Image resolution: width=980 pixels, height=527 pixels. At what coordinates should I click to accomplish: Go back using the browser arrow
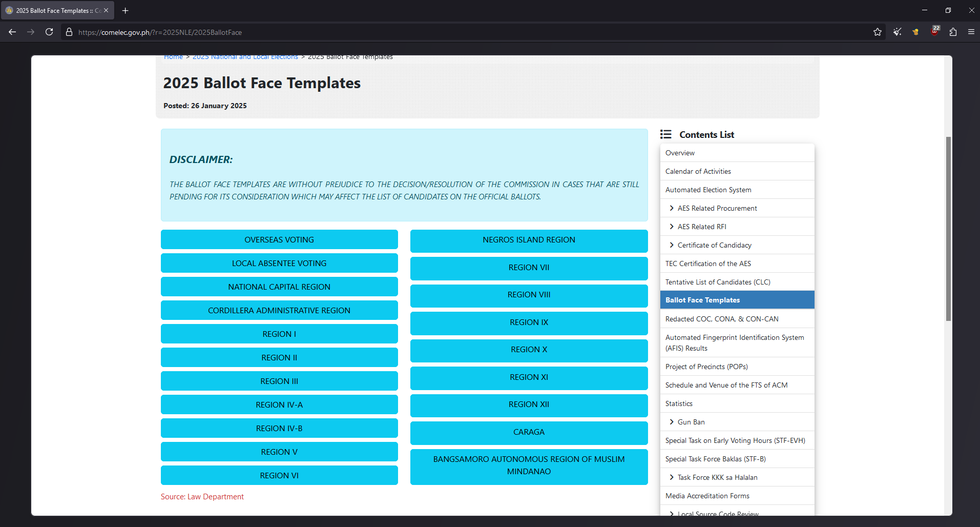[x=12, y=32]
